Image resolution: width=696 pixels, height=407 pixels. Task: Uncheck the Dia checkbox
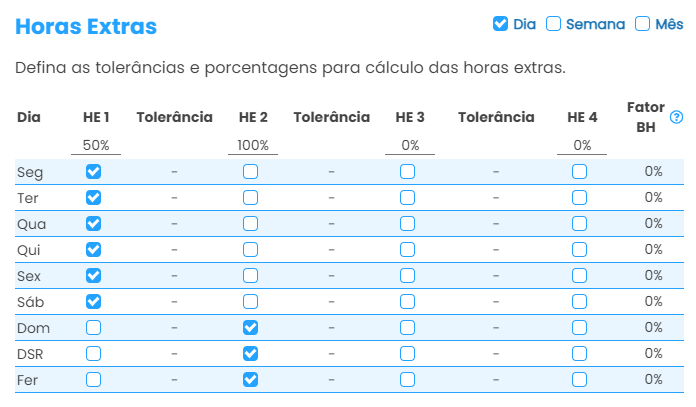coord(501,24)
